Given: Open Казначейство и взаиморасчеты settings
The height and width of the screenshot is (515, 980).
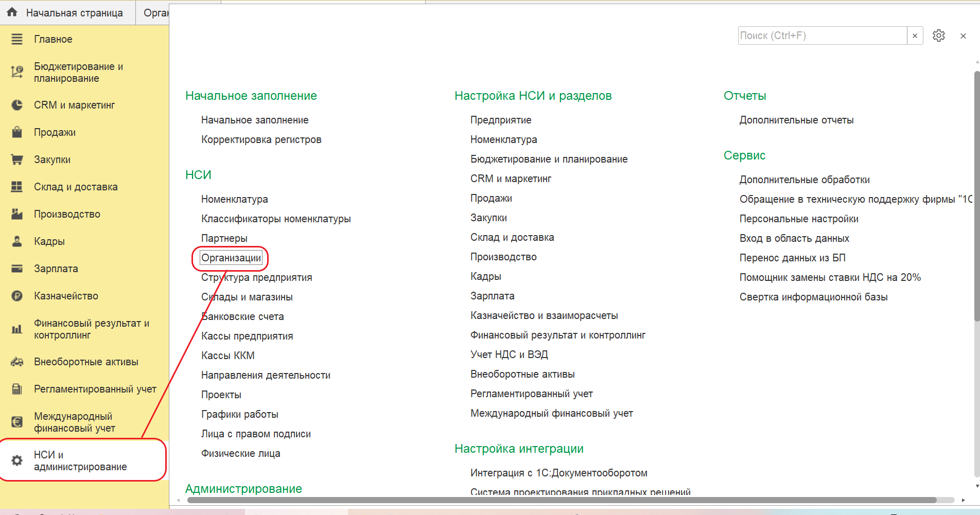Looking at the screenshot, I should (x=544, y=315).
